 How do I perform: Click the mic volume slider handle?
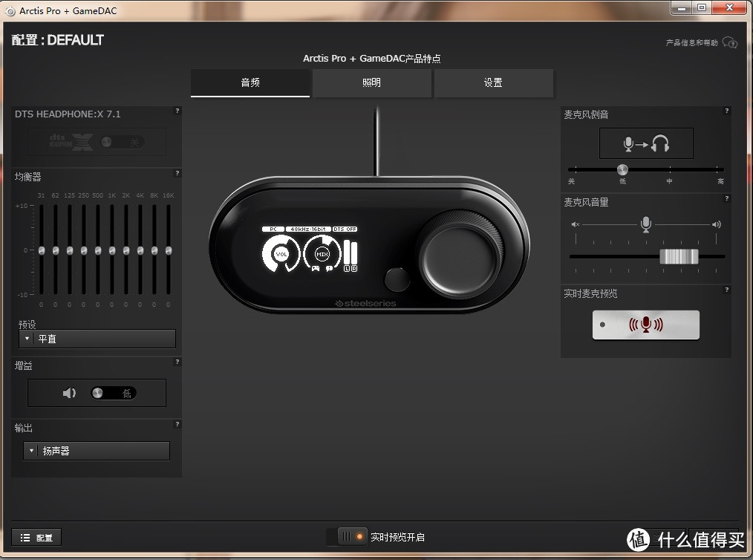point(679,256)
